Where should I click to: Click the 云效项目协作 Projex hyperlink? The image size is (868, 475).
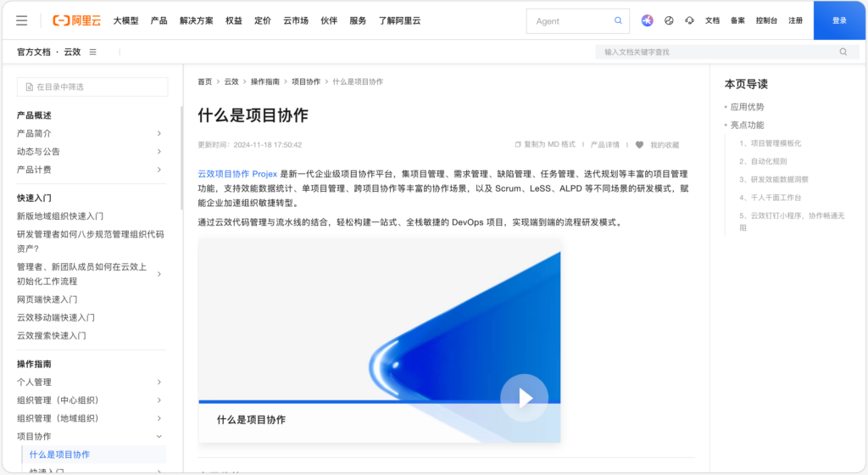click(237, 174)
